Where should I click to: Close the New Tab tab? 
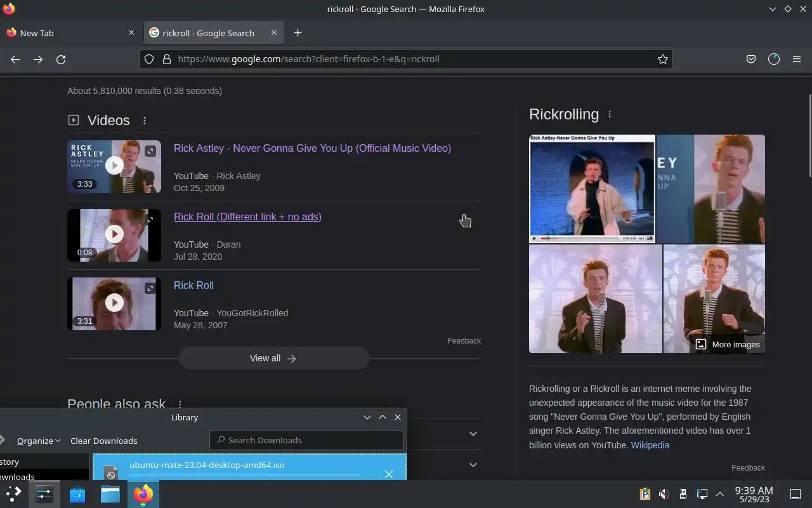pyautogui.click(x=131, y=33)
